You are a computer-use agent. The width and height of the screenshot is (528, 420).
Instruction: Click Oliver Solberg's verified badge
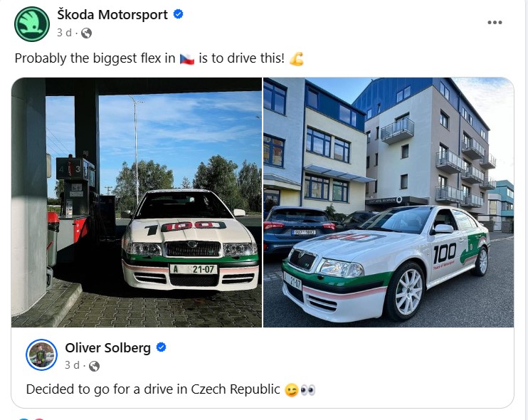[162, 347]
